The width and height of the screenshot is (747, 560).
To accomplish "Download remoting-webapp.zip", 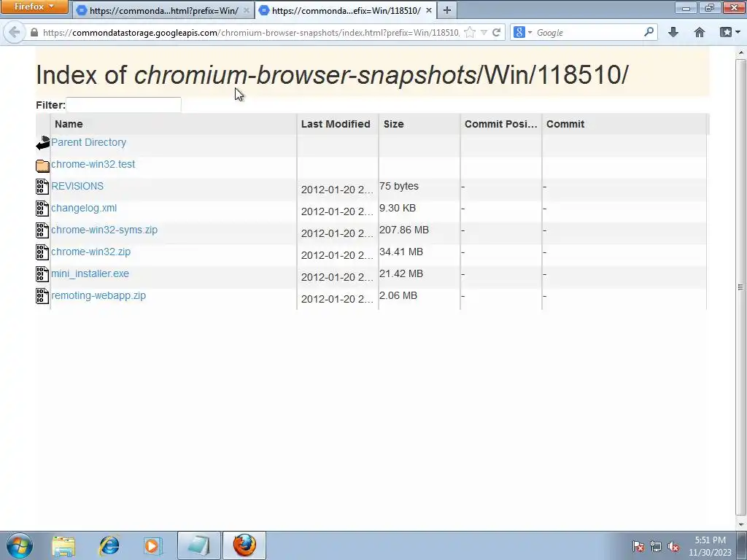I will pyautogui.click(x=98, y=296).
